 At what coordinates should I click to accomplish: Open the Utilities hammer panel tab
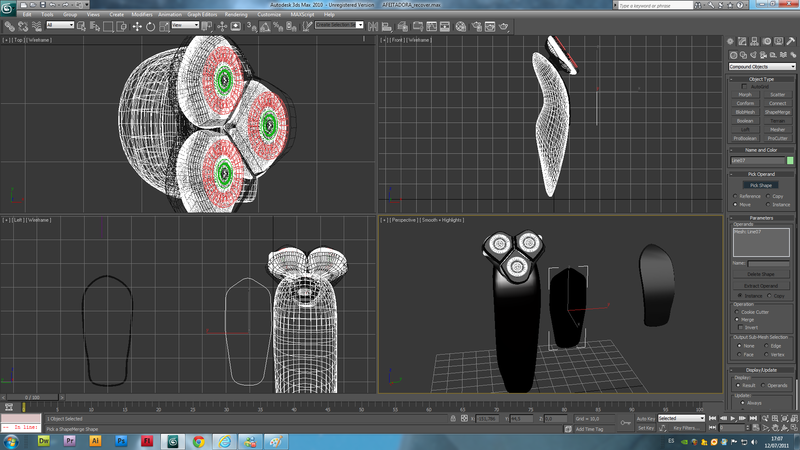coord(791,41)
